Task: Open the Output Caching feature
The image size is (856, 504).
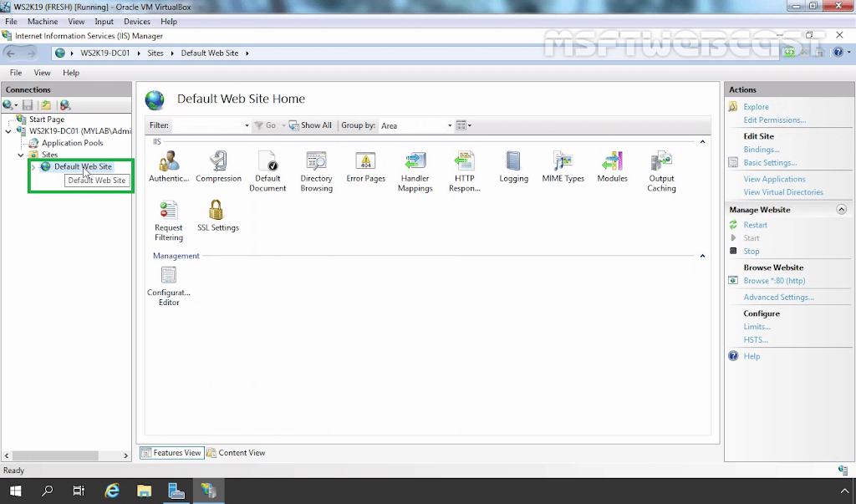Action: tap(662, 171)
